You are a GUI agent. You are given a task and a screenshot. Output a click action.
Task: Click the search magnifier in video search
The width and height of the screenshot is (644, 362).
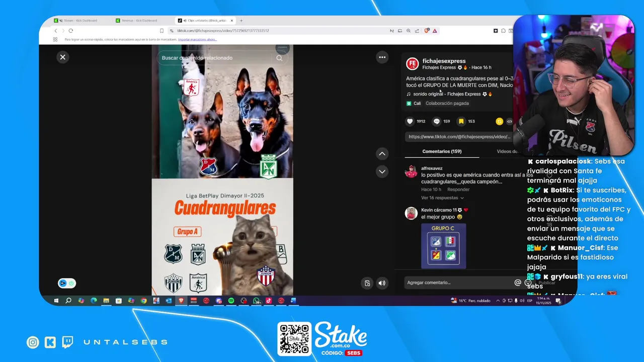[279, 58]
